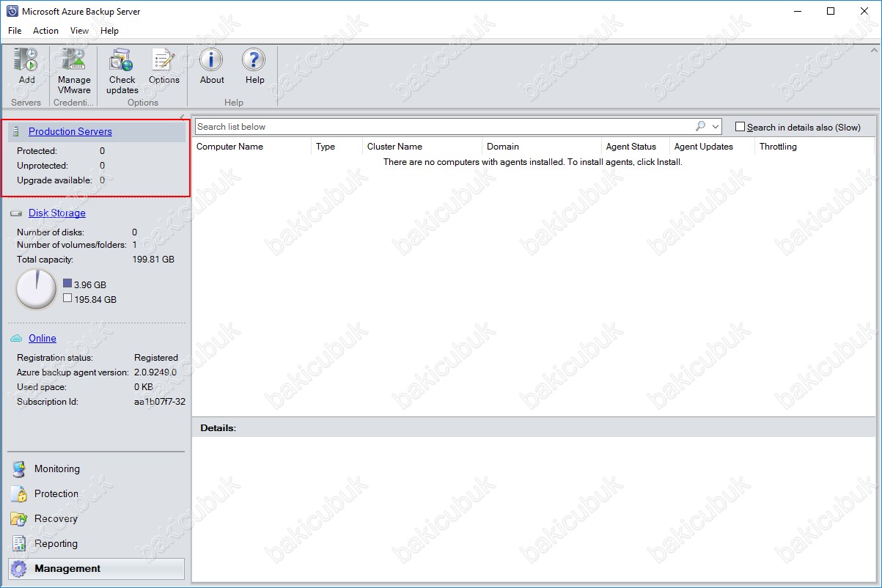
Task: Expand the search box dropdown arrow
Action: tap(716, 126)
